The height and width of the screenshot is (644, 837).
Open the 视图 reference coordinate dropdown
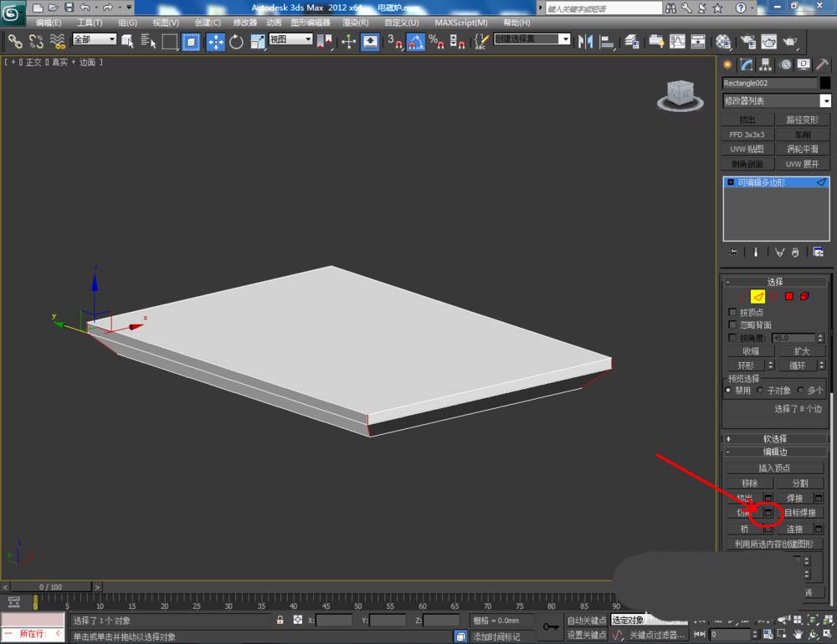(x=290, y=39)
